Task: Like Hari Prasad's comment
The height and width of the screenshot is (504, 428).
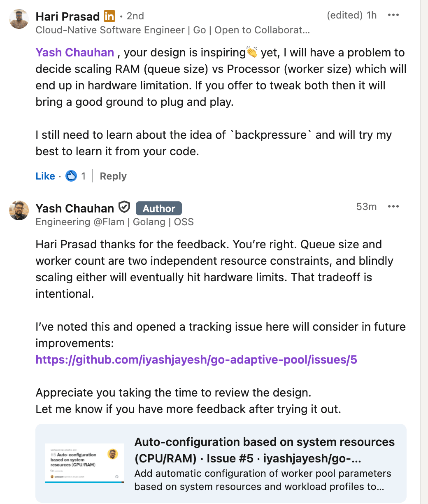Action: tap(45, 176)
